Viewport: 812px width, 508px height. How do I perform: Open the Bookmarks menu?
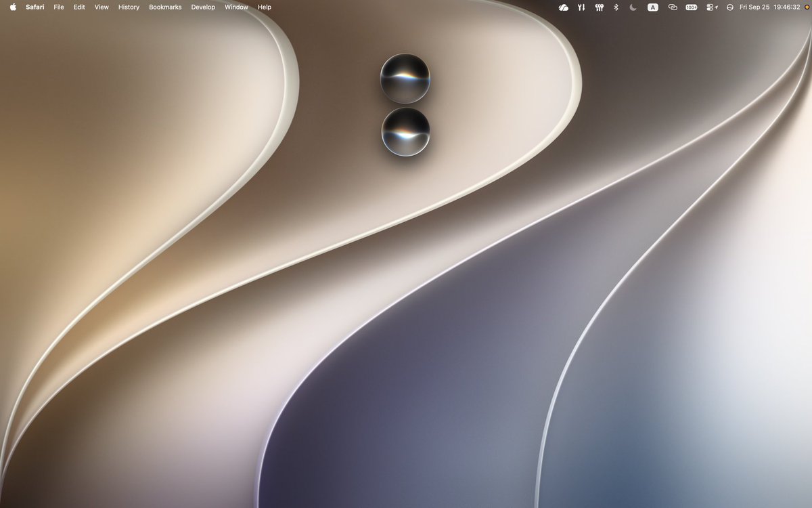click(x=165, y=7)
